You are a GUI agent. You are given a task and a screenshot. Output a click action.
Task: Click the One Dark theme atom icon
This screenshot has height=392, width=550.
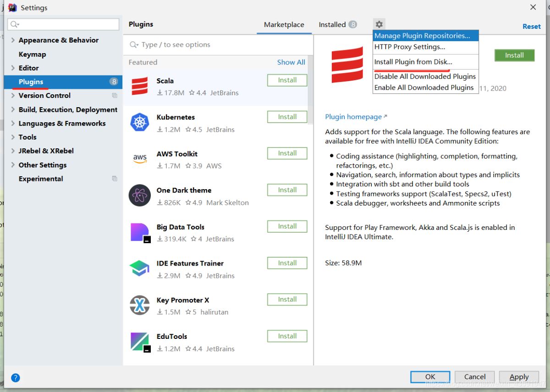point(140,196)
